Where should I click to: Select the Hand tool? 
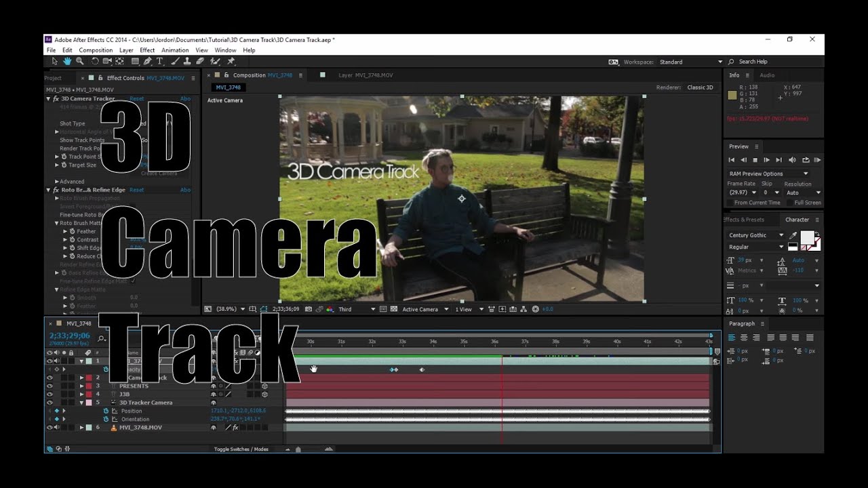[x=67, y=61]
